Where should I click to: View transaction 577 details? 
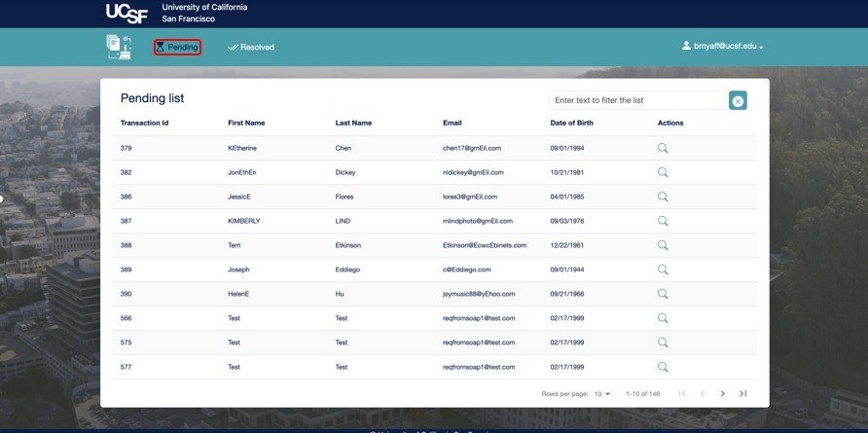pyautogui.click(x=663, y=367)
